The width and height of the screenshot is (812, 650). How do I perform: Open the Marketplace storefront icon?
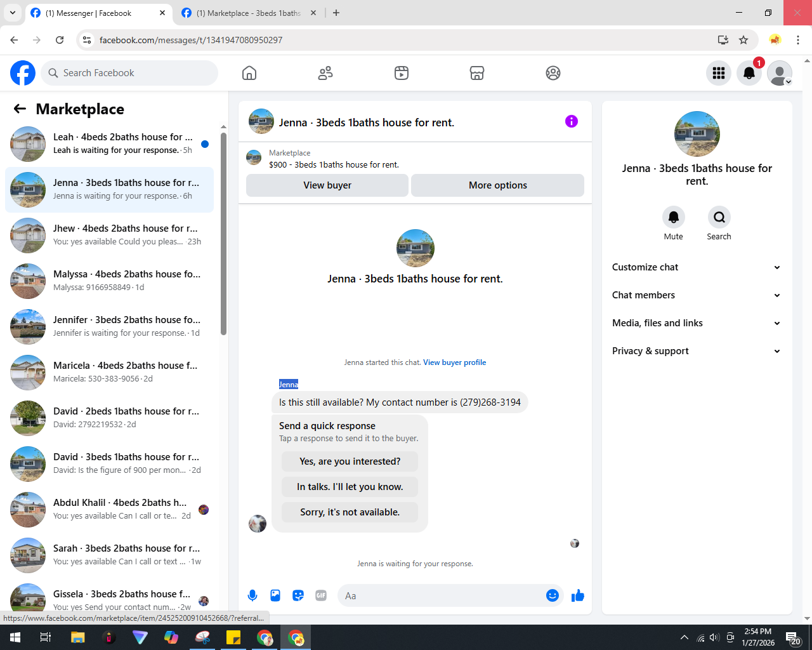pos(477,73)
